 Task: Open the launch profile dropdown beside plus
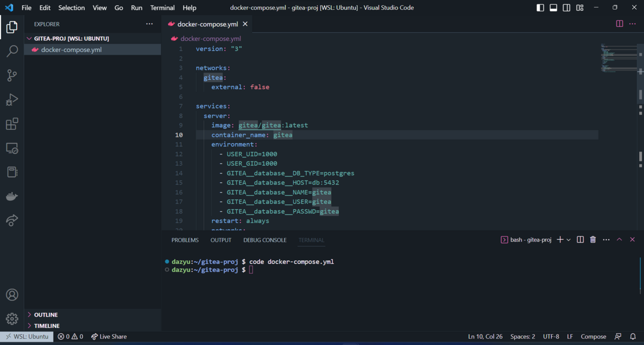tap(568, 240)
